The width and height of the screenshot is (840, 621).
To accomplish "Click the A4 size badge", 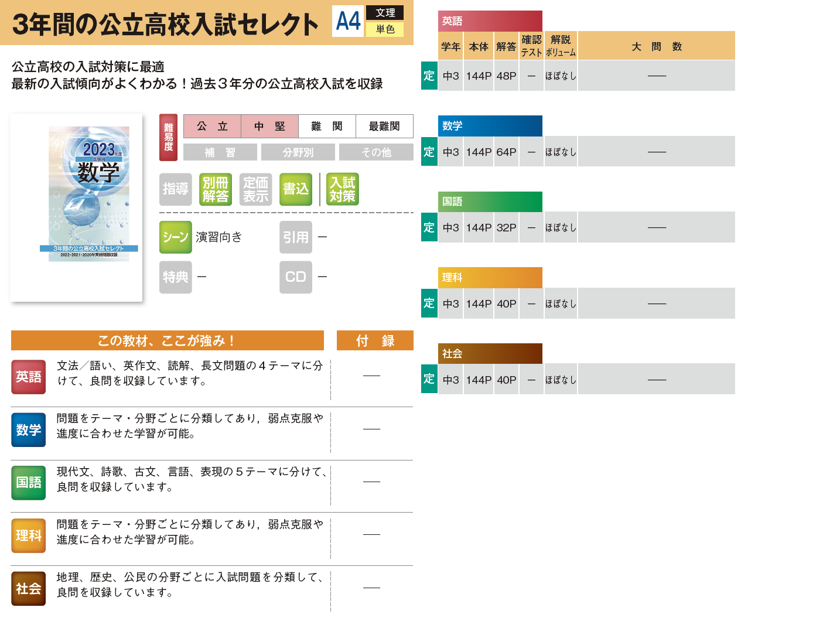I will 348,21.
